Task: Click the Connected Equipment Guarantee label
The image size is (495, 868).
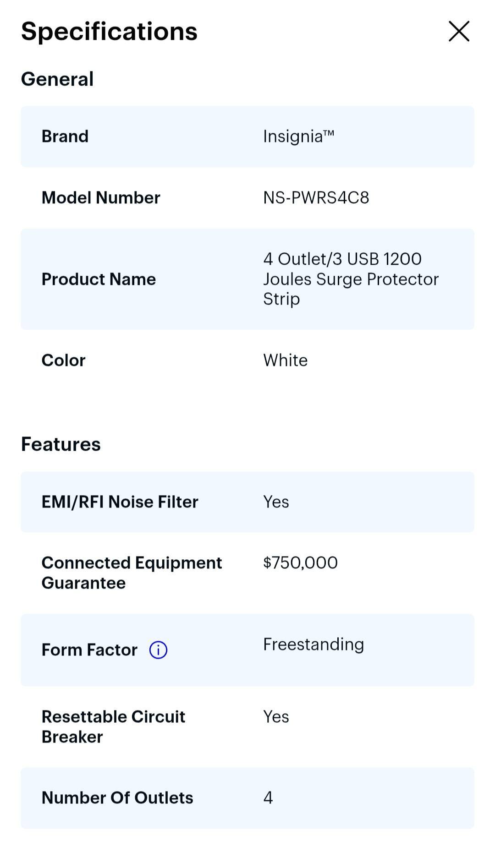Action: point(132,572)
